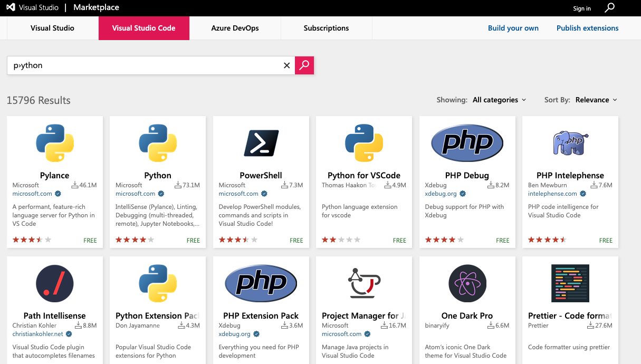The width and height of the screenshot is (641, 364).
Task: Open microsoft.com link on the PowerShell card
Action: tap(238, 194)
